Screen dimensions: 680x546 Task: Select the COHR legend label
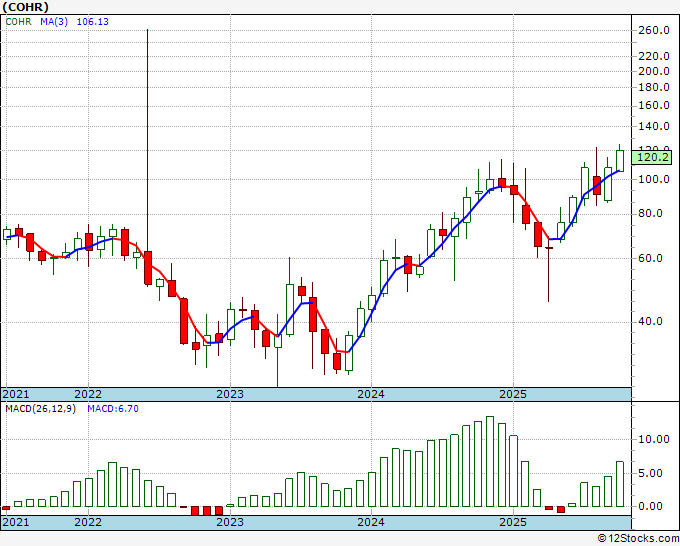click(x=18, y=22)
